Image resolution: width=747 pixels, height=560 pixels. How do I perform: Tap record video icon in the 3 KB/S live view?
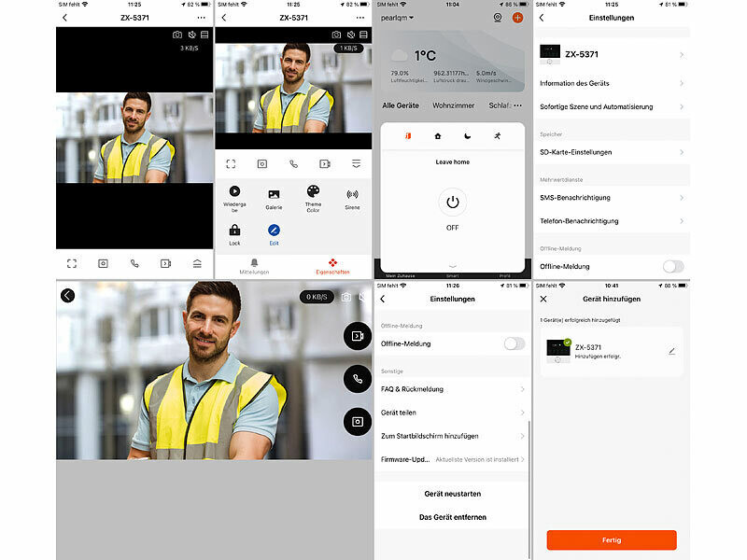(165, 263)
